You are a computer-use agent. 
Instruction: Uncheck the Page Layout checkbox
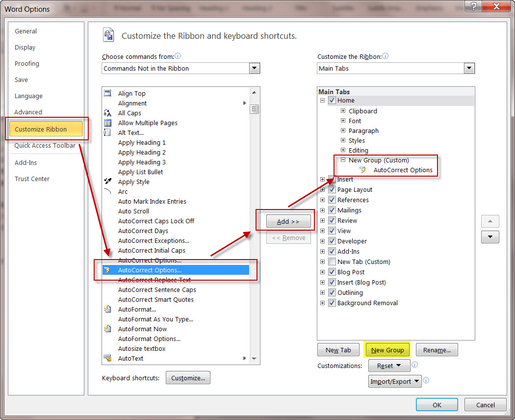coord(332,189)
